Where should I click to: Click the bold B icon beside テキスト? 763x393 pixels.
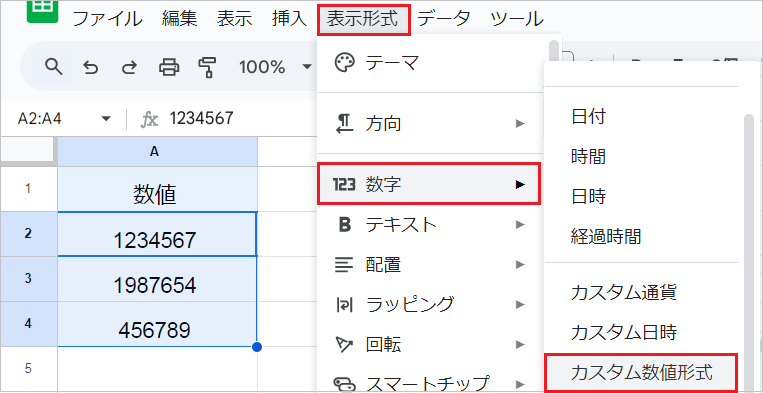tap(344, 225)
